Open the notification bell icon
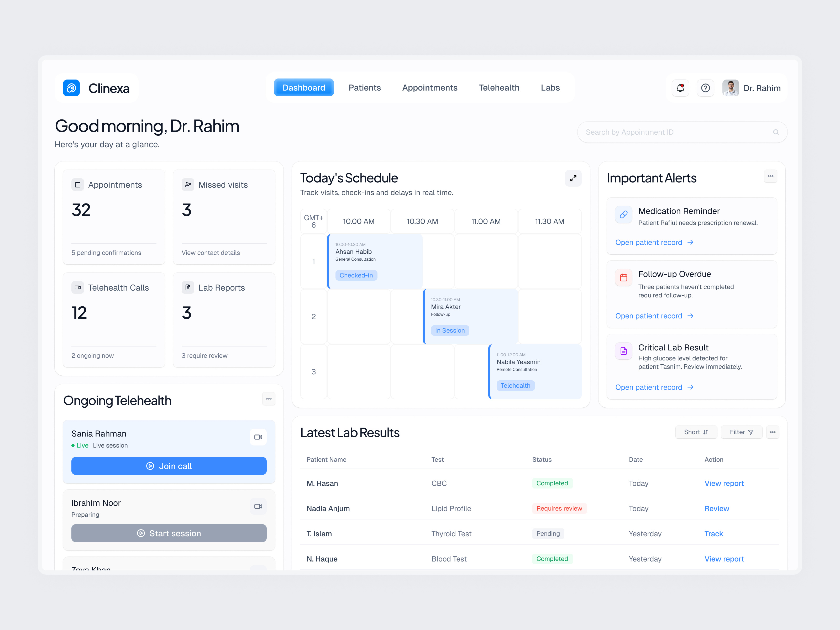The height and width of the screenshot is (630, 840). click(680, 88)
